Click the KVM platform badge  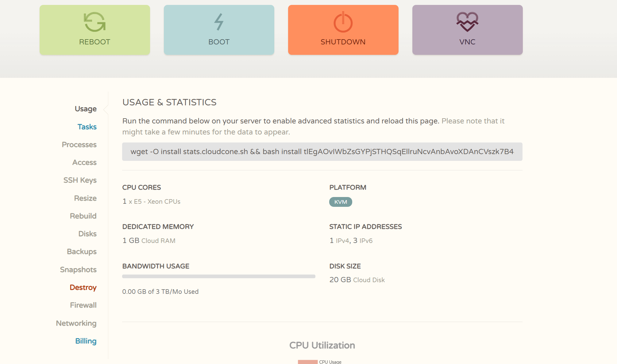coord(341,202)
